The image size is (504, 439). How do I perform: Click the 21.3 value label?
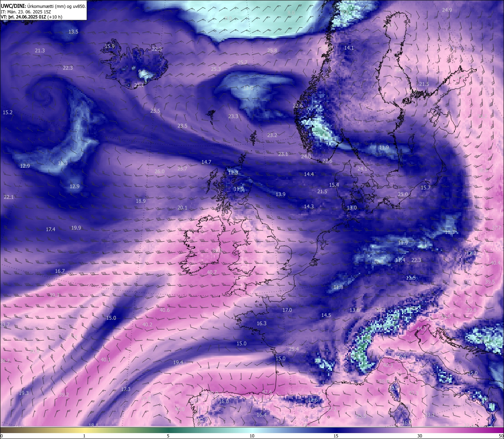(40, 51)
